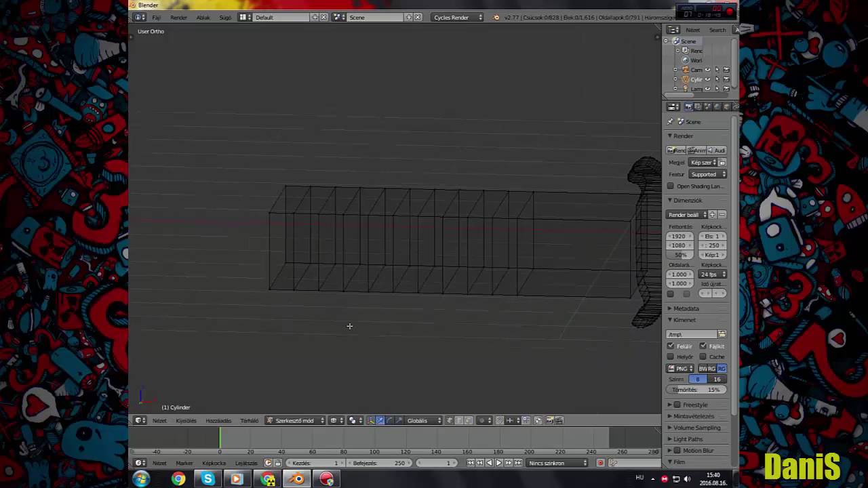Open the 24 fps frame rate dropdown
The image size is (868, 488).
[713, 274]
